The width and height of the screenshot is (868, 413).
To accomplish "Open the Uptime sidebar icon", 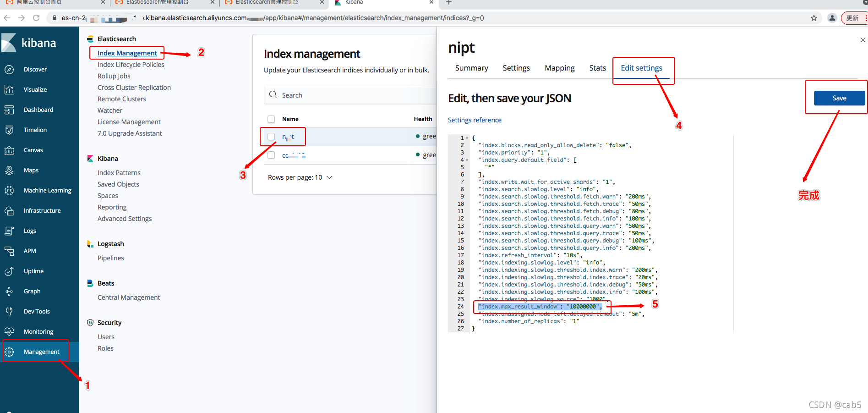I will [9, 271].
